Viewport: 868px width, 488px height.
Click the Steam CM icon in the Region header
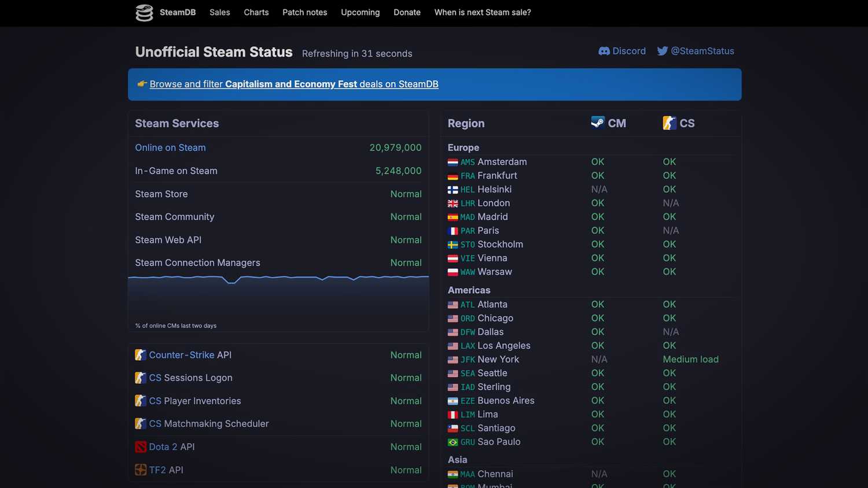pyautogui.click(x=597, y=123)
